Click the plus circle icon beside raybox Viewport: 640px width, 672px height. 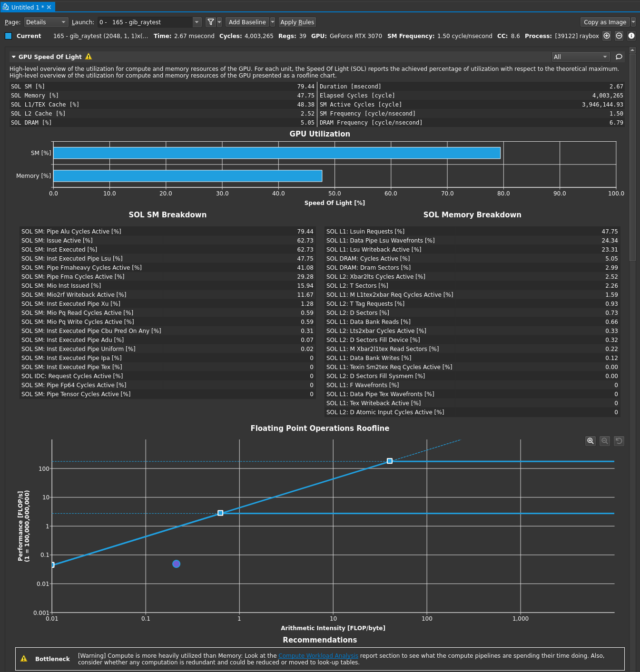pyautogui.click(x=607, y=36)
